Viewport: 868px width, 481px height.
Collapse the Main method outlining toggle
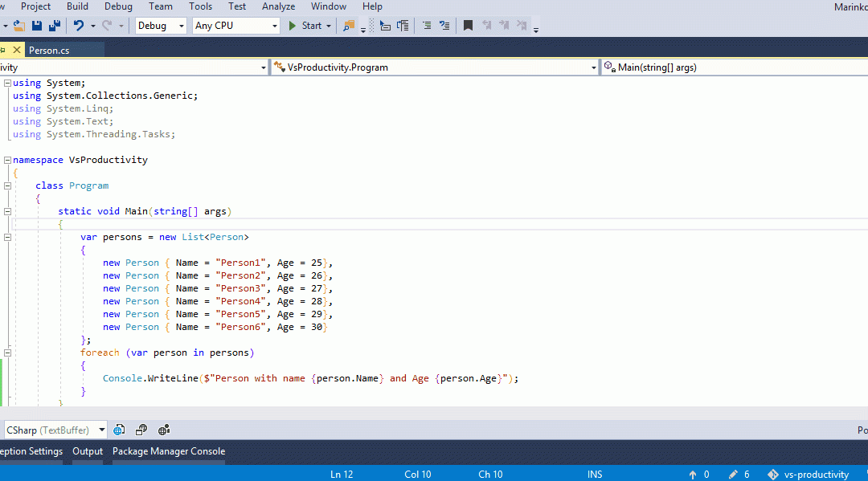tap(7, 211)
